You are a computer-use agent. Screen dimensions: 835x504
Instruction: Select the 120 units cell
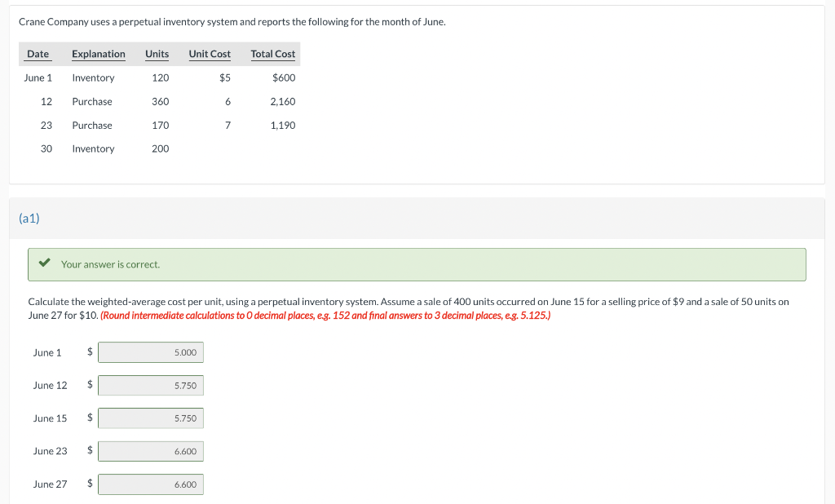pyautogui.click(x=161, y=77)
